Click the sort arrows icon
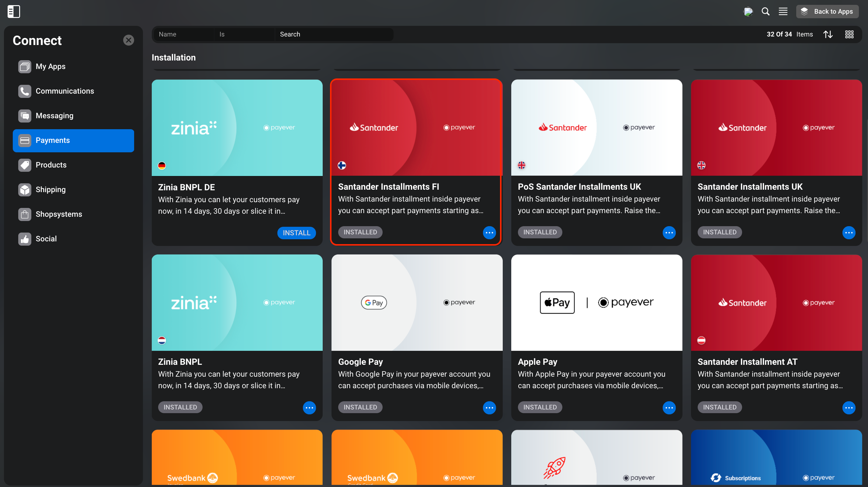 [x=828, y=34]
